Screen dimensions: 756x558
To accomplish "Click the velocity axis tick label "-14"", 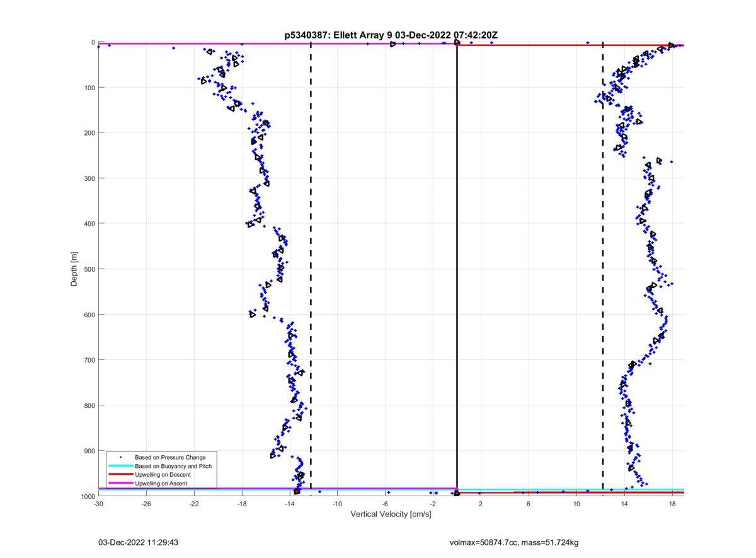I will [x=290, y=504].
